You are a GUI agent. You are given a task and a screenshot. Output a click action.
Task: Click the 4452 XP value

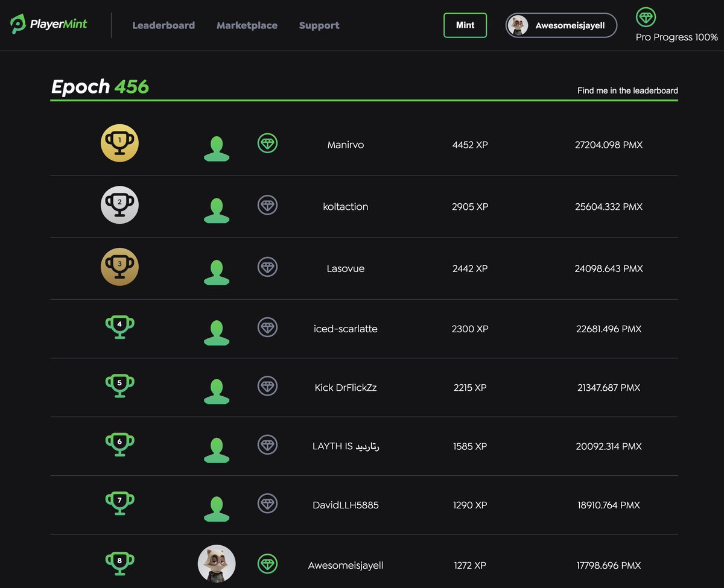[x=470, y=145]
